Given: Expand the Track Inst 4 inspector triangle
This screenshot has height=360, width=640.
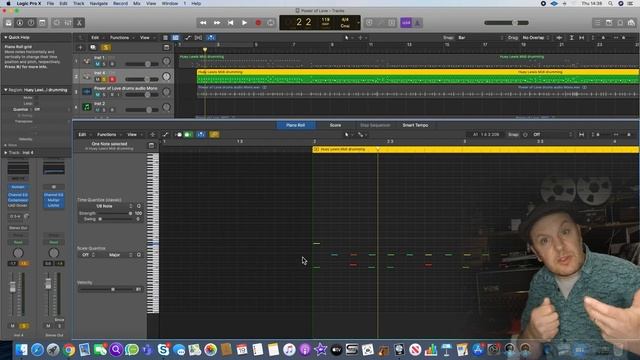Looking at the screenshot, I should coord(6,153).
